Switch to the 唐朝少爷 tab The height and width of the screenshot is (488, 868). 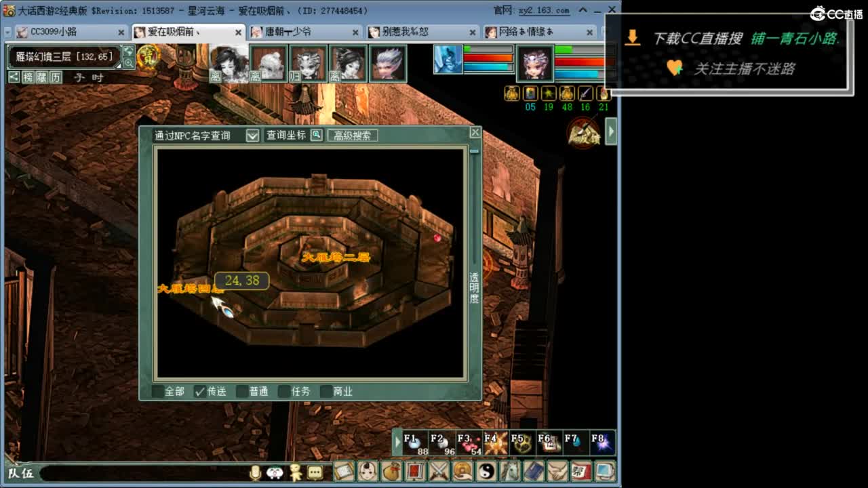pyautogui.click(x=305, y=32)
